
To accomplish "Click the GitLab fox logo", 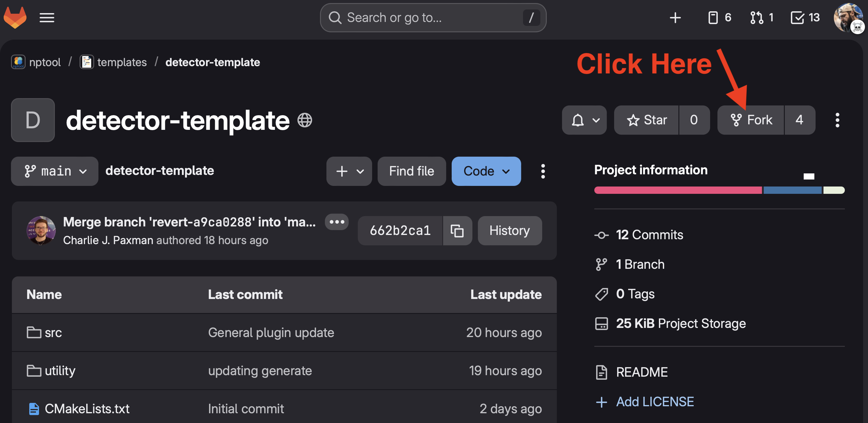I will click(x=15, y=18).
